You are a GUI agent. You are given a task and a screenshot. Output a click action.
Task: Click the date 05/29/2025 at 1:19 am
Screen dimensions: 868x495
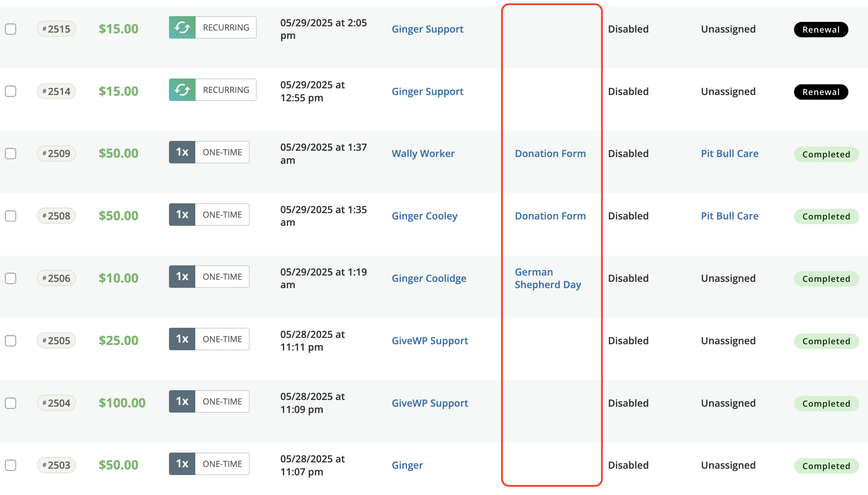[324, 278]
